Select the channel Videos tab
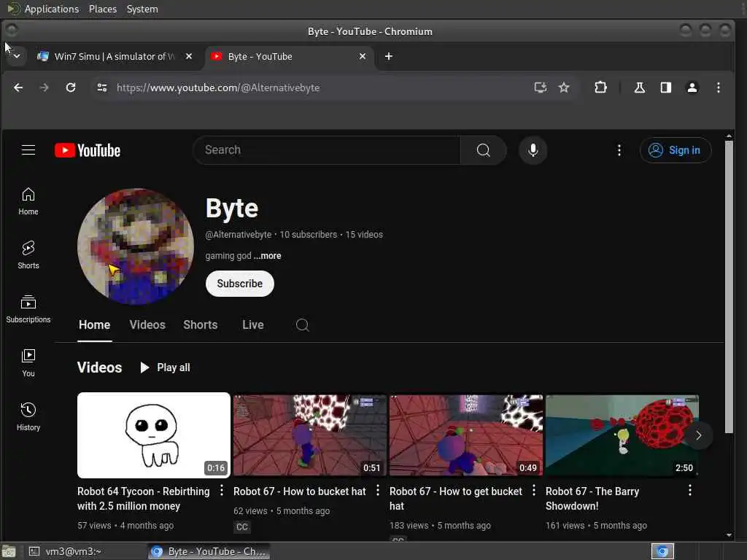The width and height of the screenshot is (747, 560). pos(147,324)
